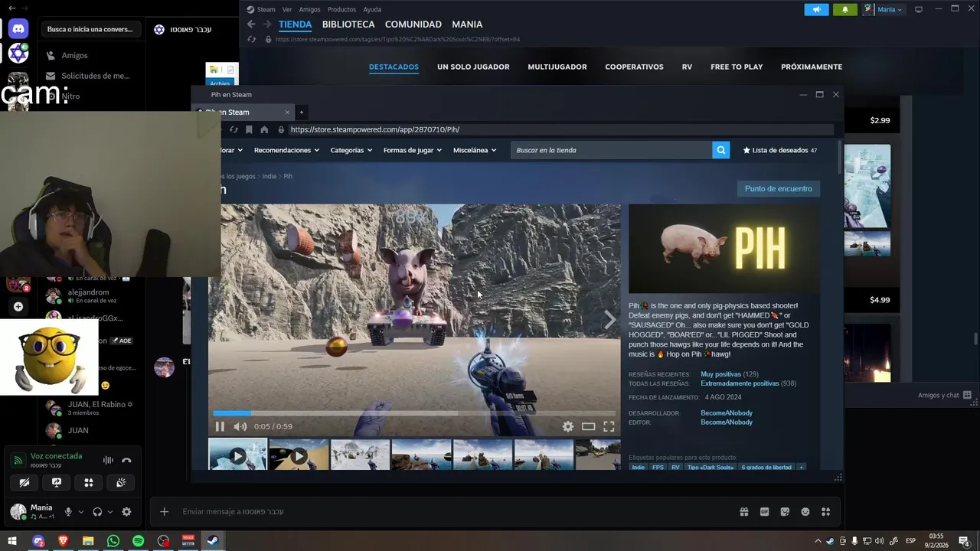The width and height of the screenshot is (980, 551).
Task: Open a new tab with plus button
Action: (301, 112)
